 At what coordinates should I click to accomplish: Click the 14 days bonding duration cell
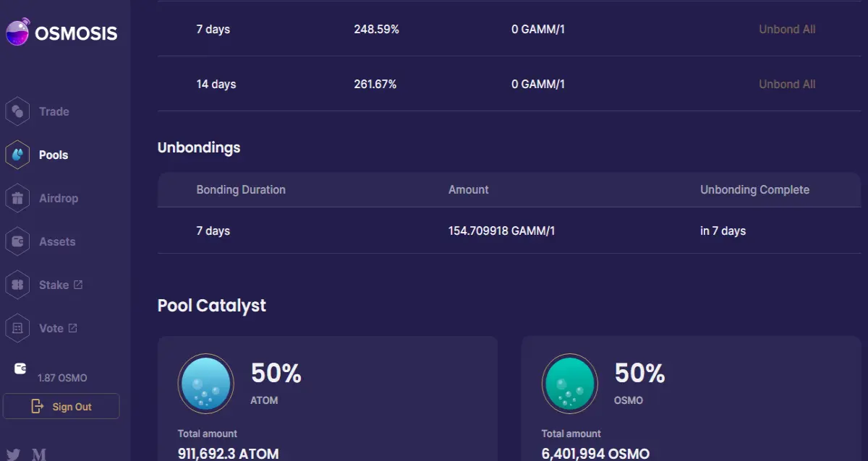(x=216, y=85)
